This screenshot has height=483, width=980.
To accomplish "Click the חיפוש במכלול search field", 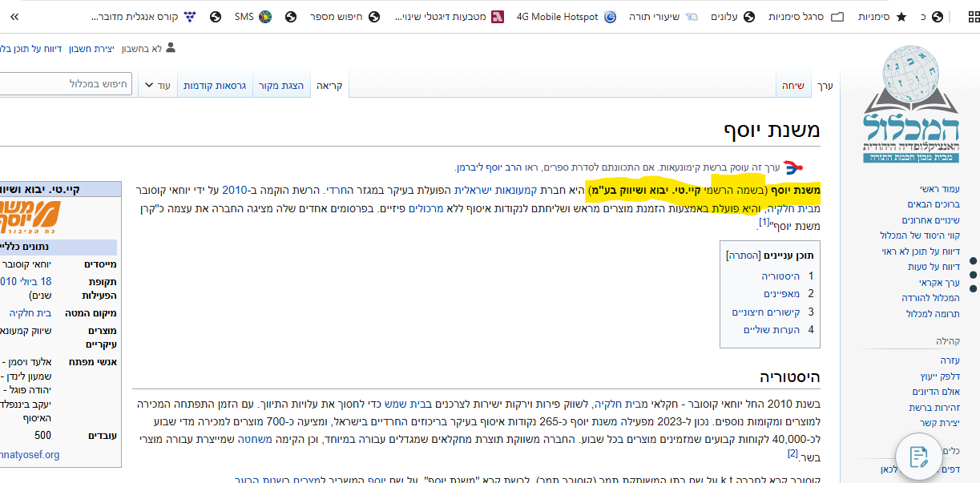I will click(64, 84).
